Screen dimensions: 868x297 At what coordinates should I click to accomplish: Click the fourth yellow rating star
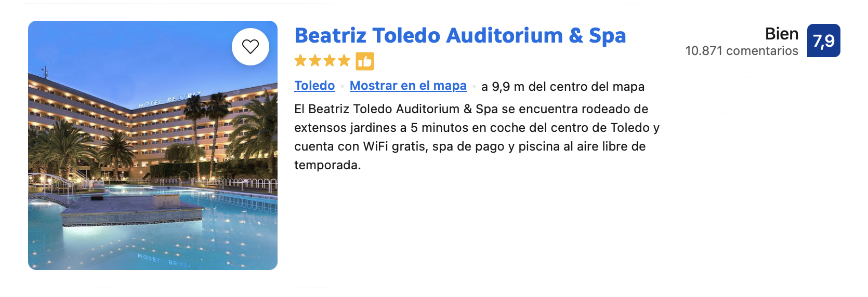344,61
